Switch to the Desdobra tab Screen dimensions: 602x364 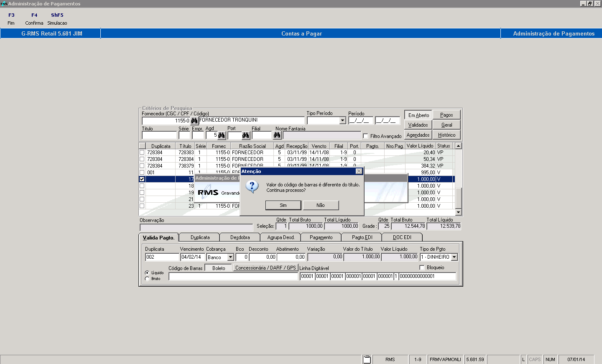click(240, 237)
